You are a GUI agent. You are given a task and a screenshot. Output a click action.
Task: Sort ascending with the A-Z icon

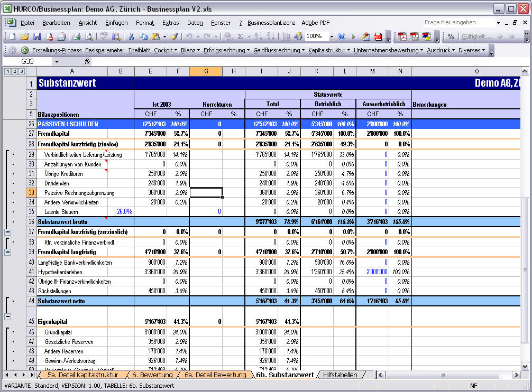pyautogui.click(x=258, y=36)
